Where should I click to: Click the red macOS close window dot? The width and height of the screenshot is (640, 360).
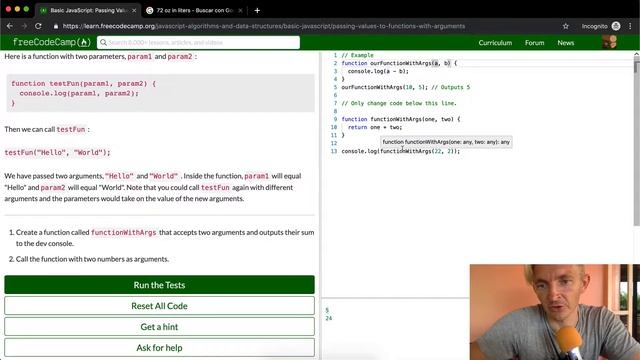8,9
